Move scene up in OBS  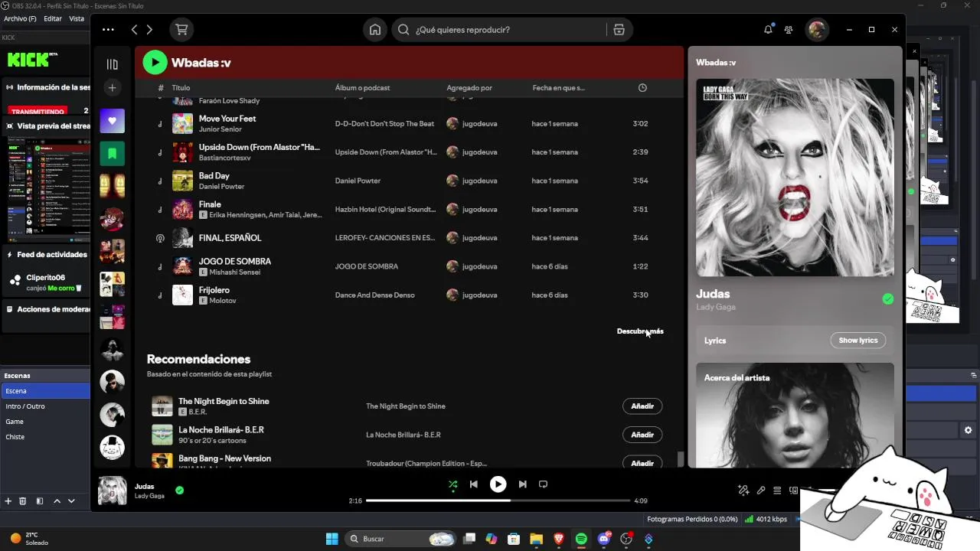pyautogui.click(x=57, y=501)
